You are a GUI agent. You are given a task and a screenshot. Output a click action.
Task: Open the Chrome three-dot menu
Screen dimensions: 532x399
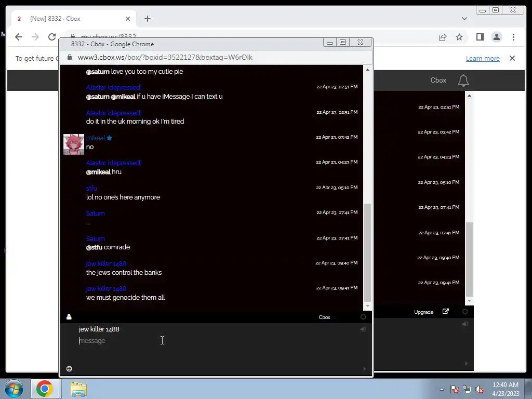[513, 37]
